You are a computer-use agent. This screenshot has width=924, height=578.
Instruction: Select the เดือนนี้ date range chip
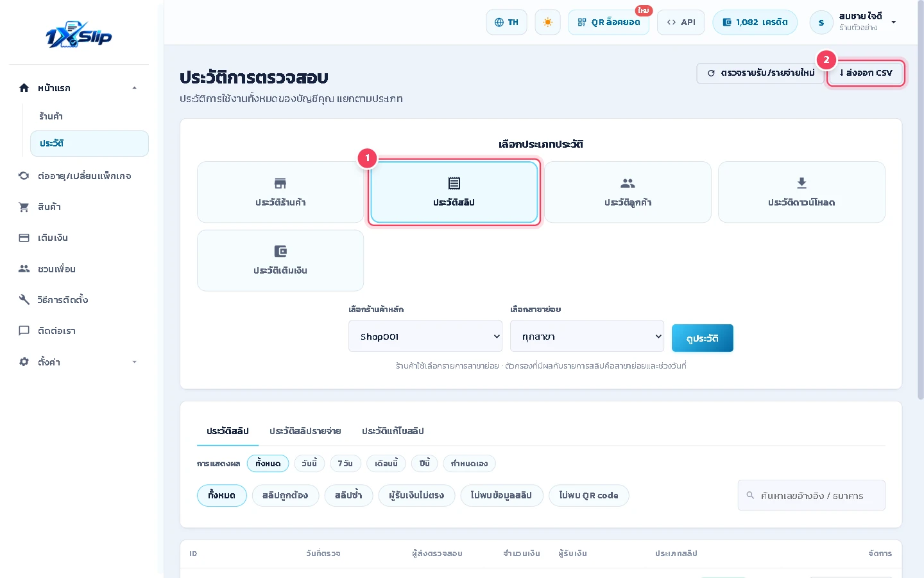pos(386,464)
